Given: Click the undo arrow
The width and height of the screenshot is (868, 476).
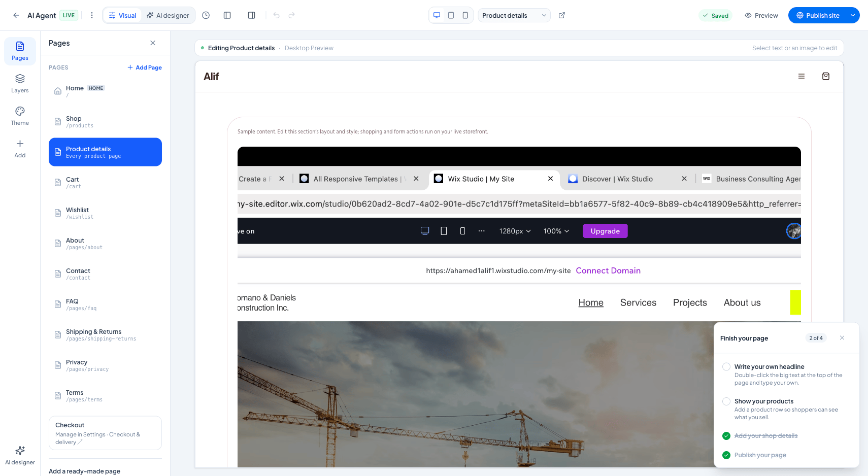Looking at the screenshot, I should (x=276, y=15).
